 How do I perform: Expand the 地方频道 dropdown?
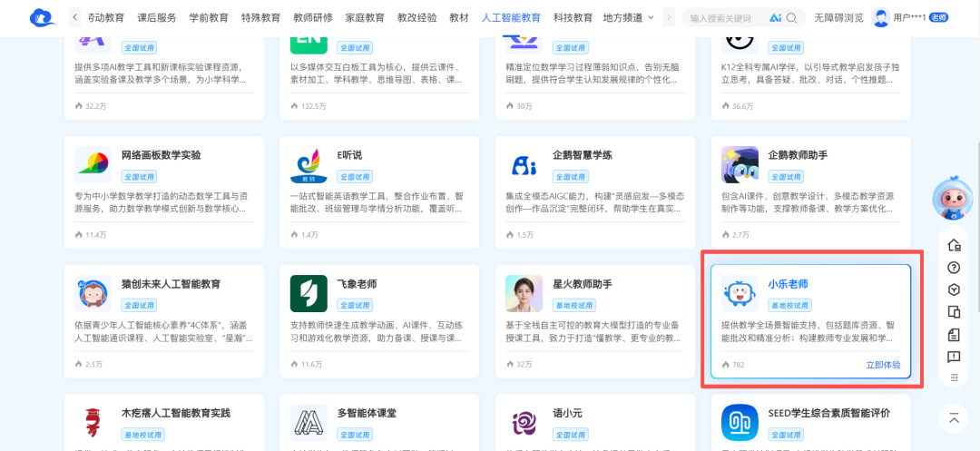point(629,17)
